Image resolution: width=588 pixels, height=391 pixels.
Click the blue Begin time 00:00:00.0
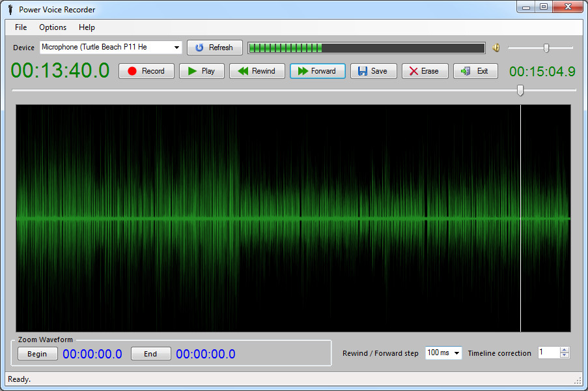[x=92, y=354]
